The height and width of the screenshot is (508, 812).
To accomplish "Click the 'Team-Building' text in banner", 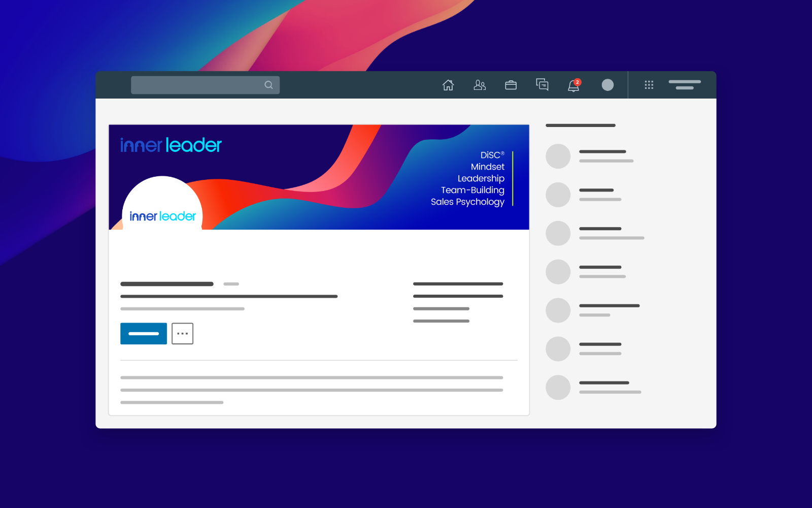I will coord(472,190).
